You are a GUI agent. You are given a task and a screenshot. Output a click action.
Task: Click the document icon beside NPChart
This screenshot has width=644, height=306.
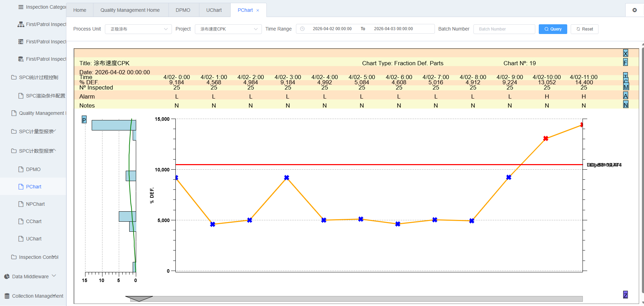click(x=21, y=204)
